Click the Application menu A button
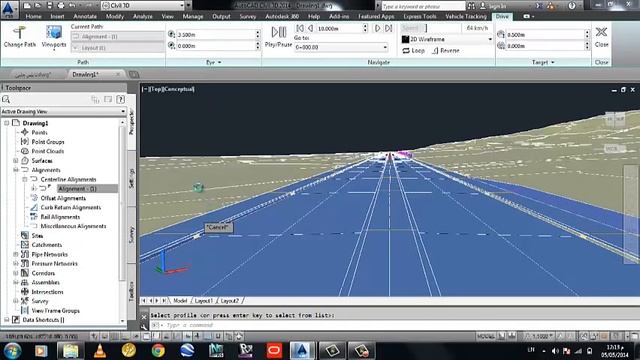This screenshot has height=360, width=640. tap(9, 9)
